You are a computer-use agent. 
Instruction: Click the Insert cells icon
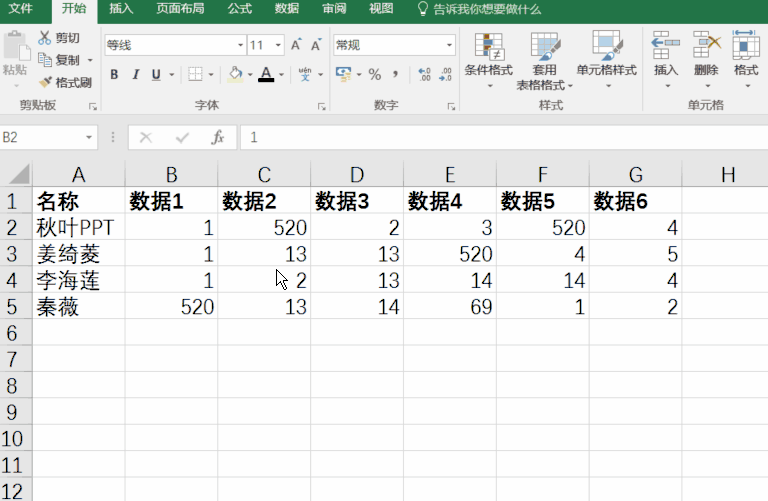(x=666, y=45)
